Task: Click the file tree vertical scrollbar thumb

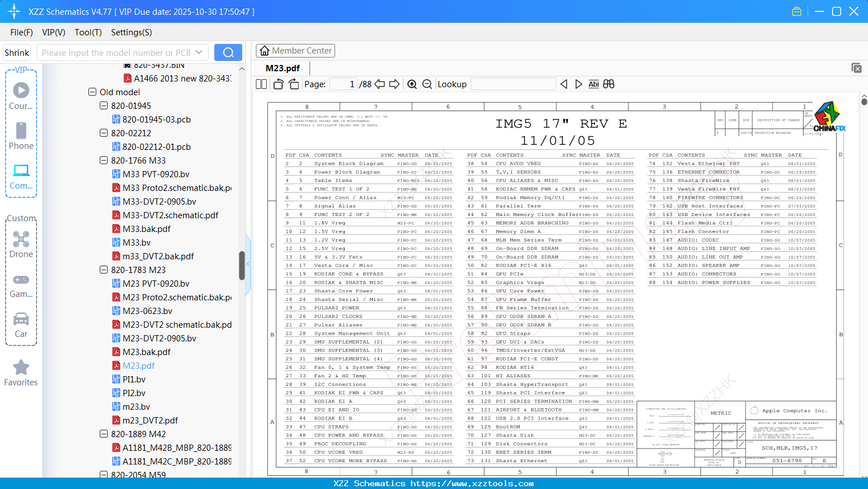Action: 242,266
